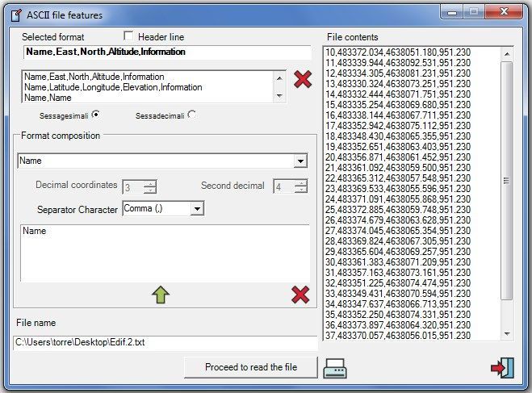Click line 13,483330.324,4638073.251,951.230
Image resolution: width=532 pixels, height=393 pixels.
point(398,84)
